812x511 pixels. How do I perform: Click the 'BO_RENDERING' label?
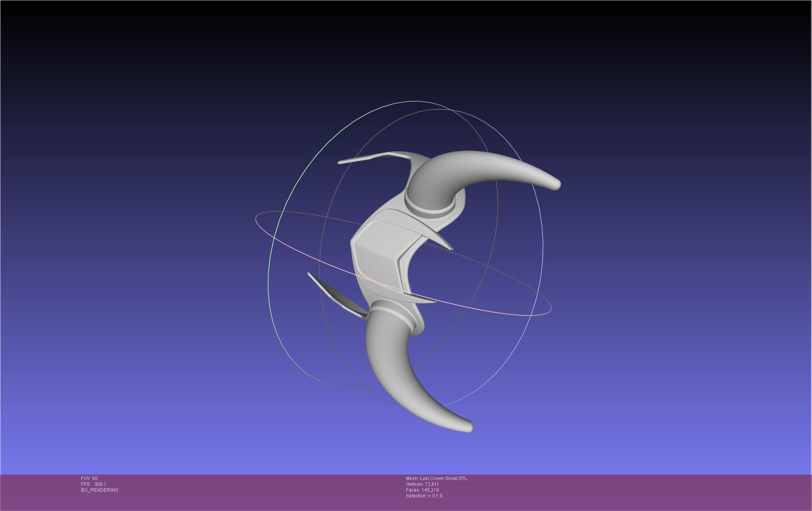pyautogui.click(x=100, y=490)
